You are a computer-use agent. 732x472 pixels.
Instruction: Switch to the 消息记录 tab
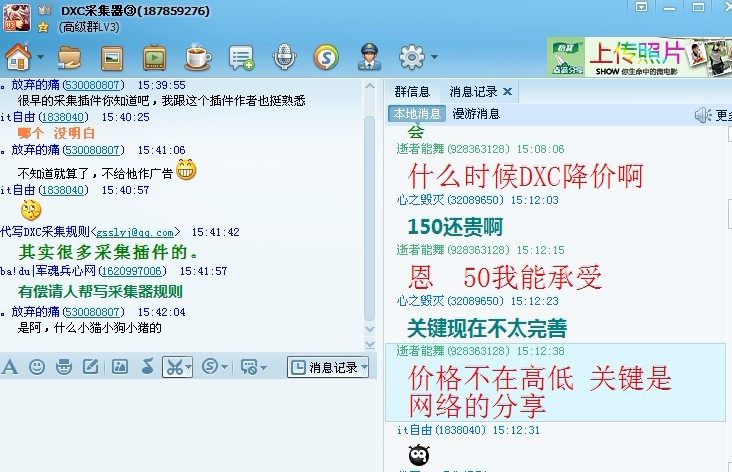(x=473, y=92)
